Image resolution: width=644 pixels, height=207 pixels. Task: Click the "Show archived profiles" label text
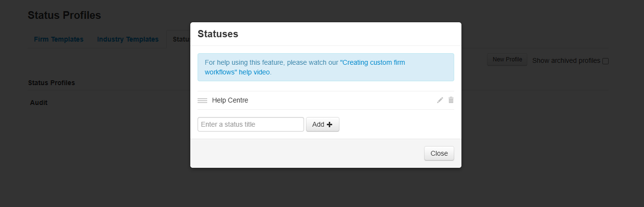(x=566, y=61)
